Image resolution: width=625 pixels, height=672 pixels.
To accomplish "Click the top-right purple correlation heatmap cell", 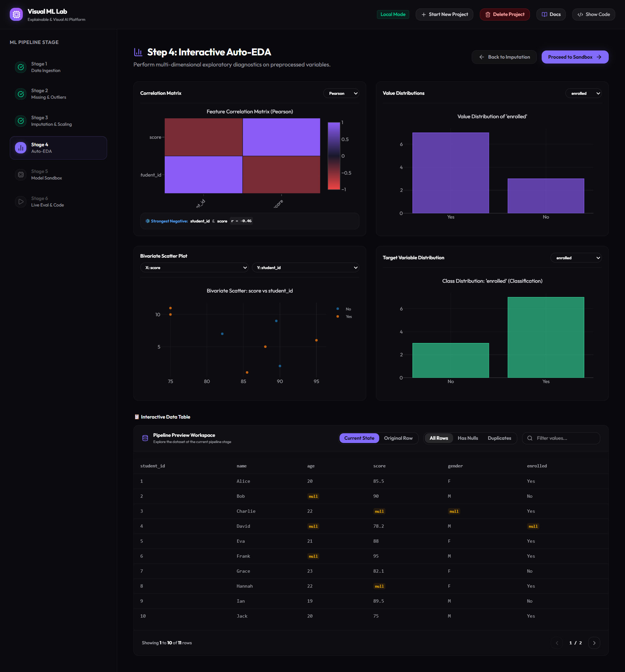I will coord(282,137).
